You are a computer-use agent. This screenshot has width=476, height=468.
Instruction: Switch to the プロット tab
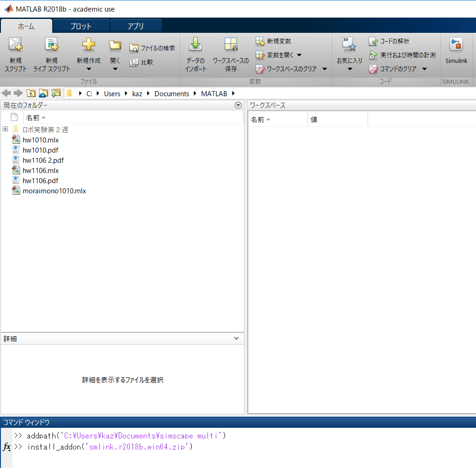[81, 26]
